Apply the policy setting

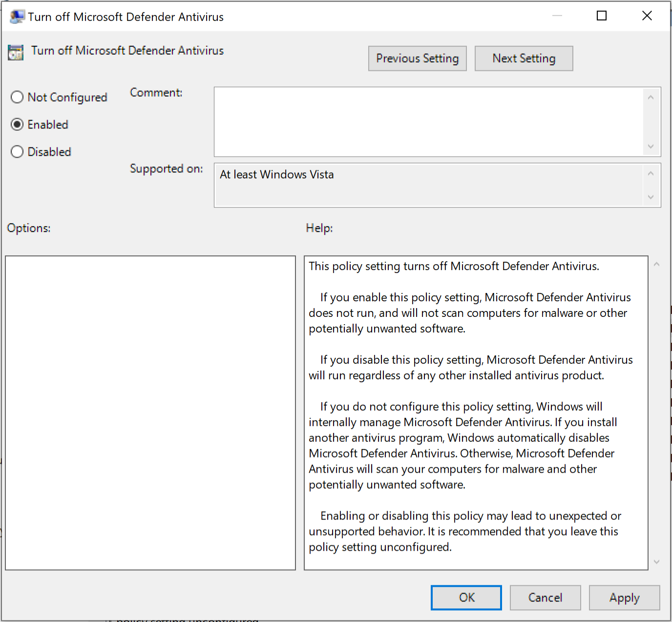(624, 598)
